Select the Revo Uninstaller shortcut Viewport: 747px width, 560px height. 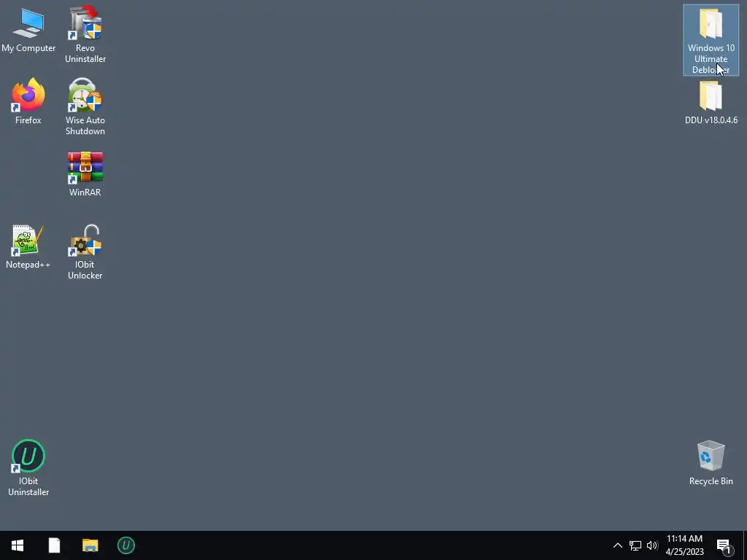pyautogui.click(x=85, y=34)
